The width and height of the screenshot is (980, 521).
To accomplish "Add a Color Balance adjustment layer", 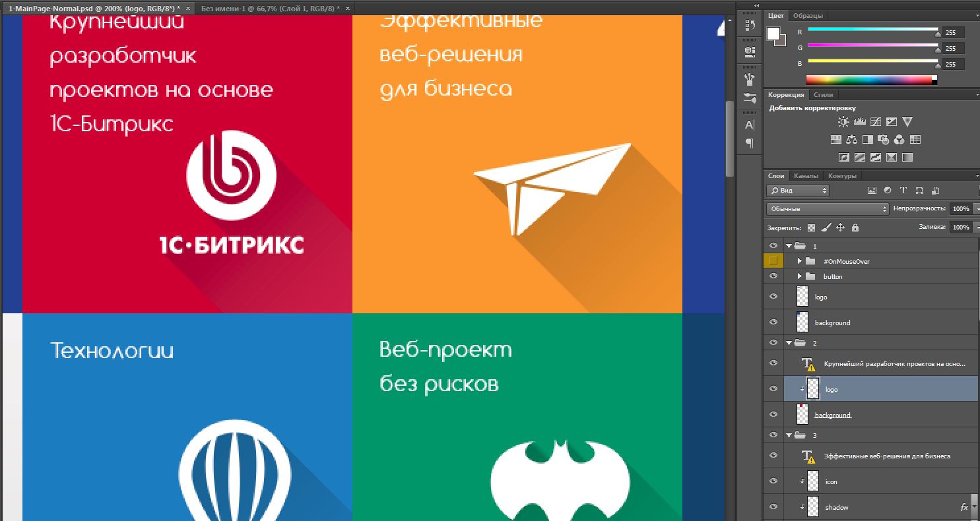I will point(851,140).
